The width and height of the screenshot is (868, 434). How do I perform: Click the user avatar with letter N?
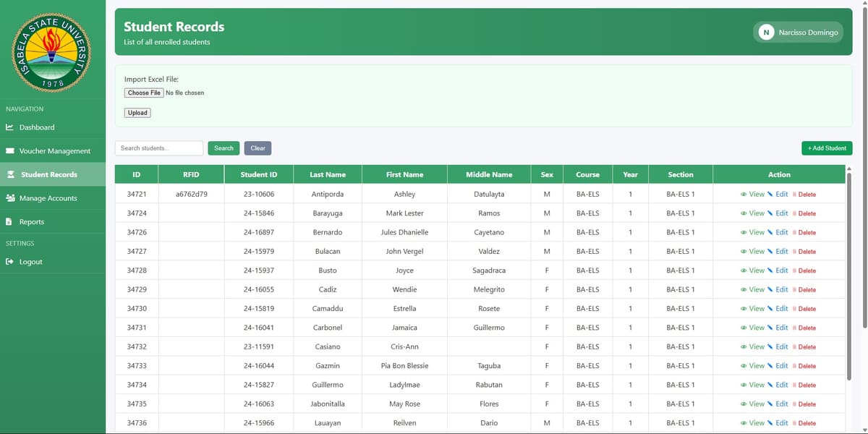[765, 33]
